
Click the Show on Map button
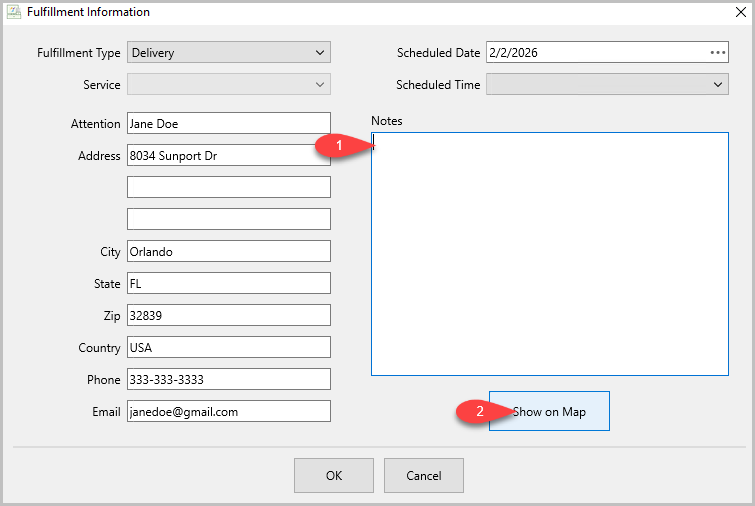pyautogui.click(x=549, y=411)
